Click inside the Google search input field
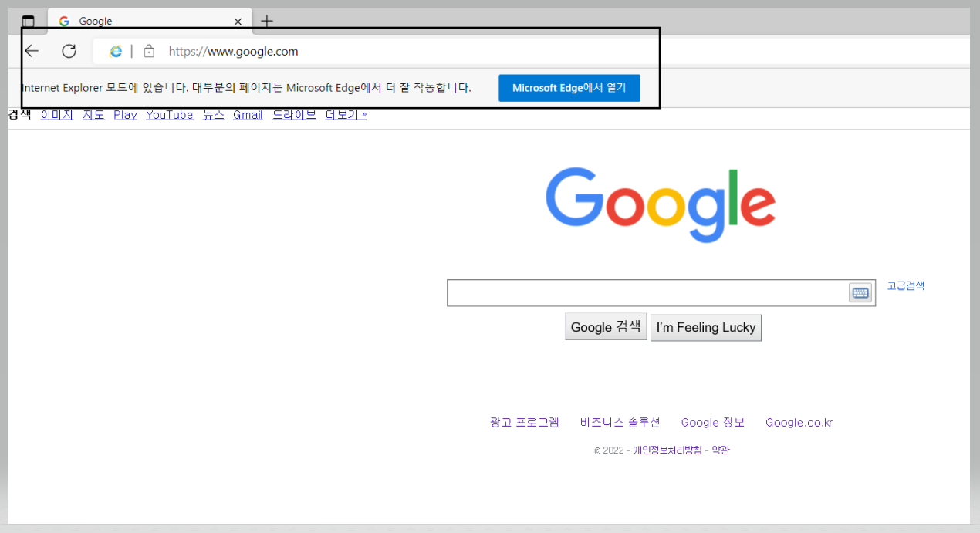The width and height of the screenshot is (980, 533). pyautogui.click(x=648, y=292)
